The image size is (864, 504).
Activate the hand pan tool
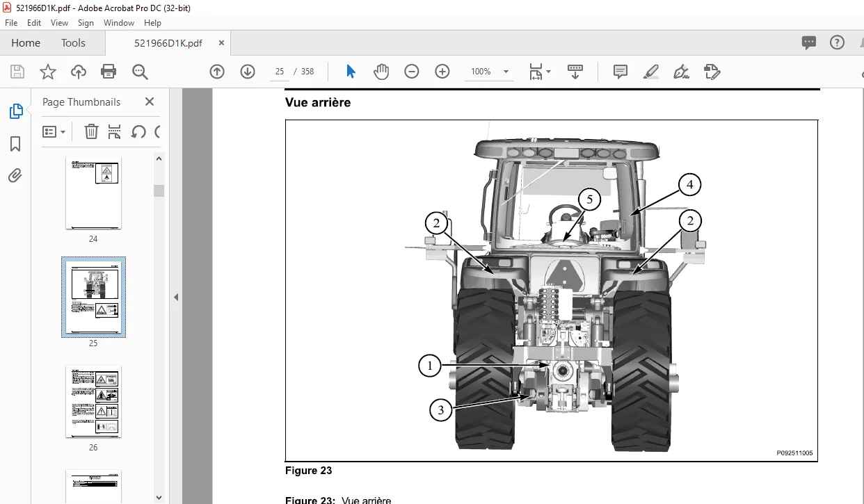pyautogui.click(x=381, y=72)
